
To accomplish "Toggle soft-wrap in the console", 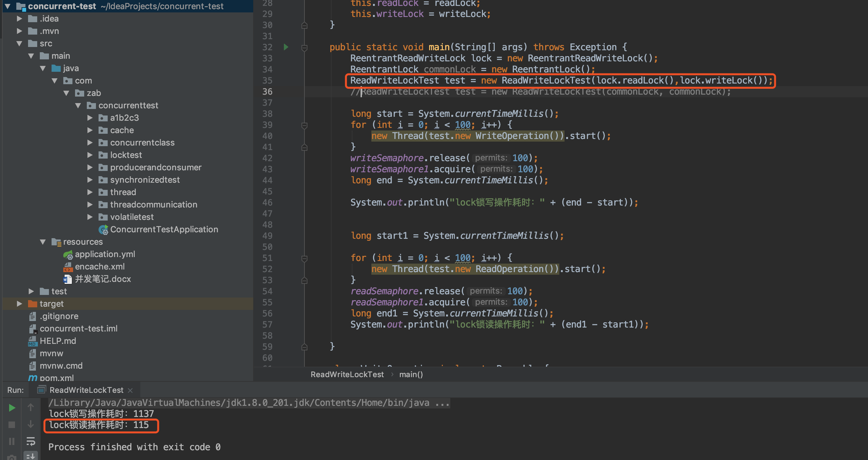I will (31, 441).
